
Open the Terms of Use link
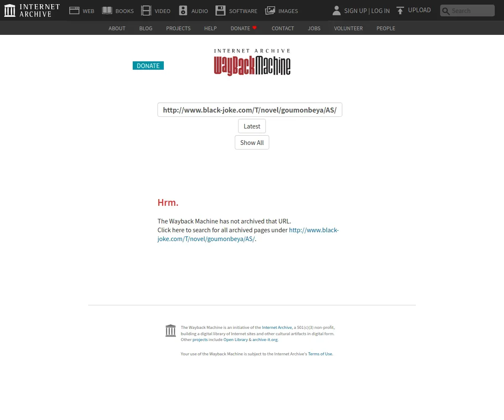(320, 354)
